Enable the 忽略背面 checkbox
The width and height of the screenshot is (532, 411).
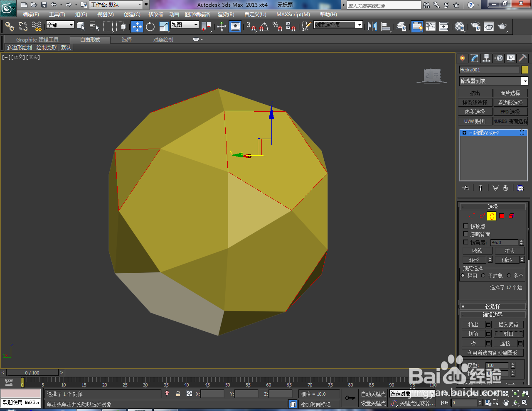[x=465, y=234]
